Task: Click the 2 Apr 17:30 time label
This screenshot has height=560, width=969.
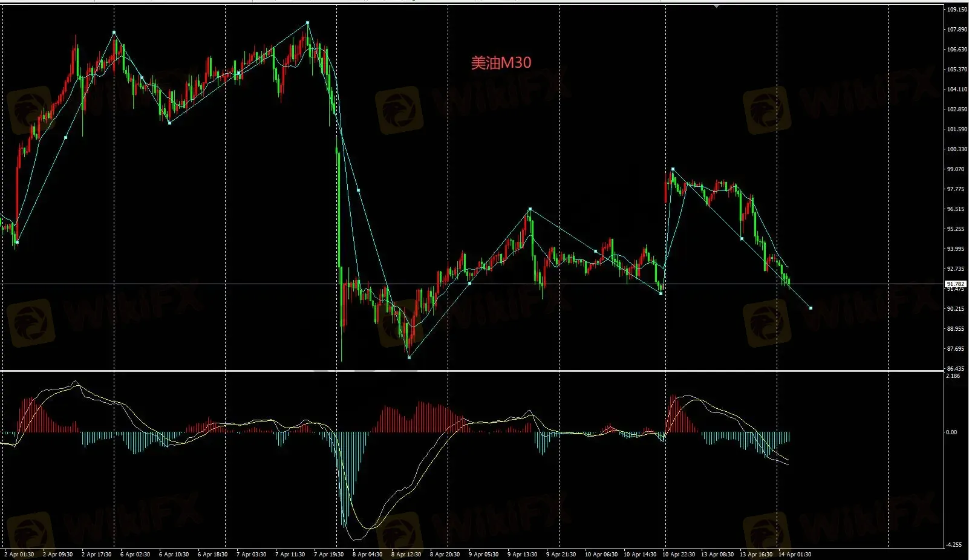Action: (97, 555)
